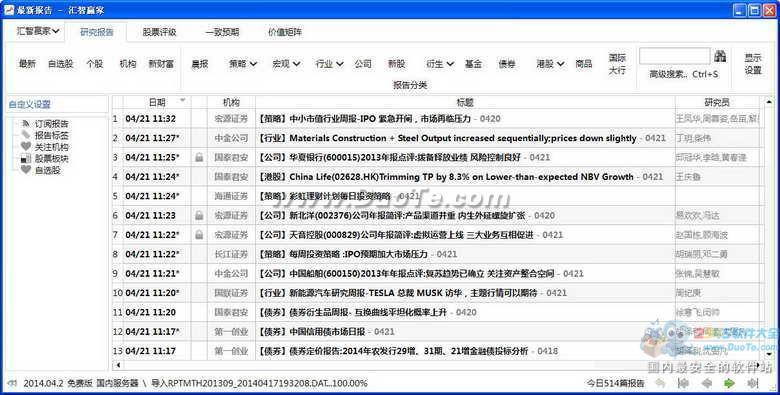The height and width of the screenshot is (395, 780).
Task: Click the horizontal scrollbar left arrow
Action: pos(118,365)
